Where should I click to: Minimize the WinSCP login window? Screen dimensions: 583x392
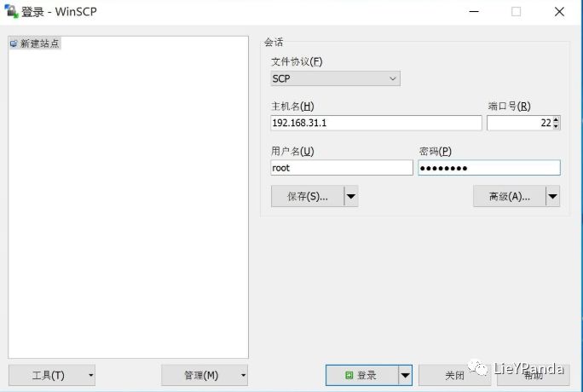pyautogui.click(x=474, y=12)
